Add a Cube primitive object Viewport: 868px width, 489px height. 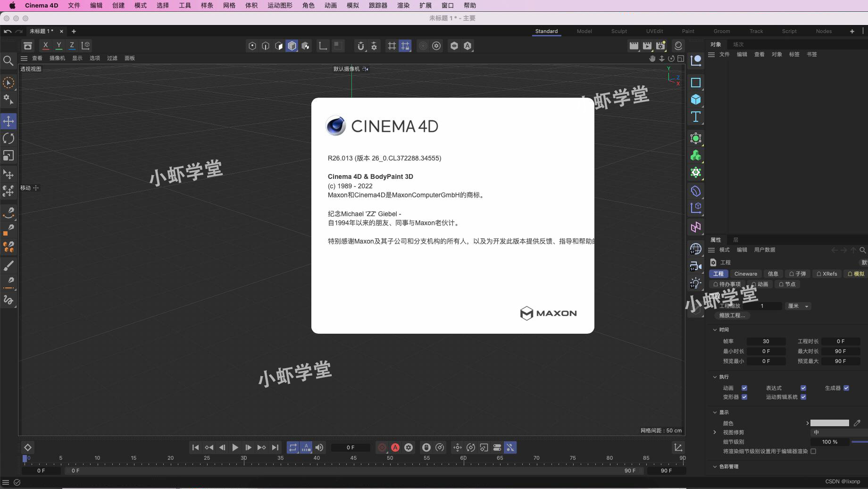696,100
